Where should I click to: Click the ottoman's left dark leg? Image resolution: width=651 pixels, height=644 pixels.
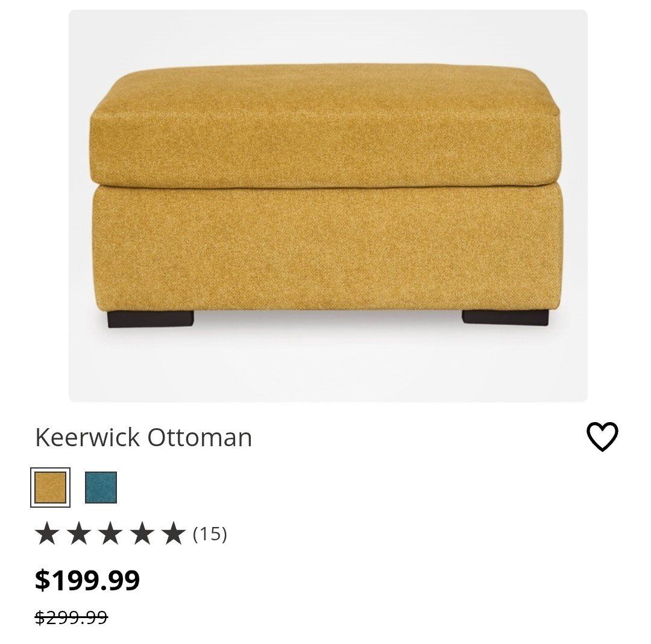(x=151, y=320)
